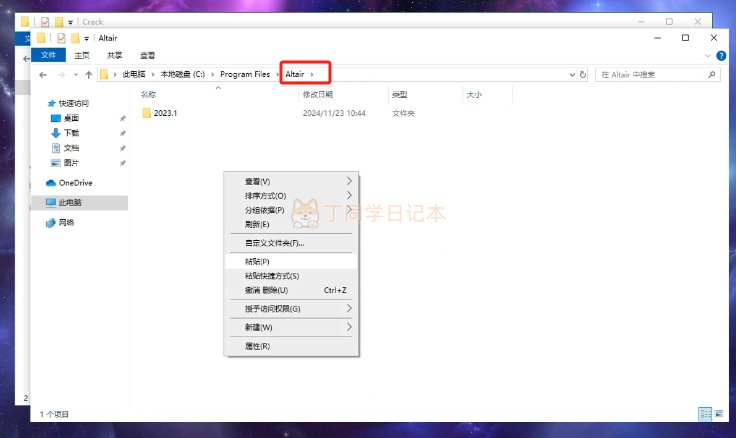
Task: Open the 2023.1 folder icon
Action: pyautogui.click(x=146, y=113)
